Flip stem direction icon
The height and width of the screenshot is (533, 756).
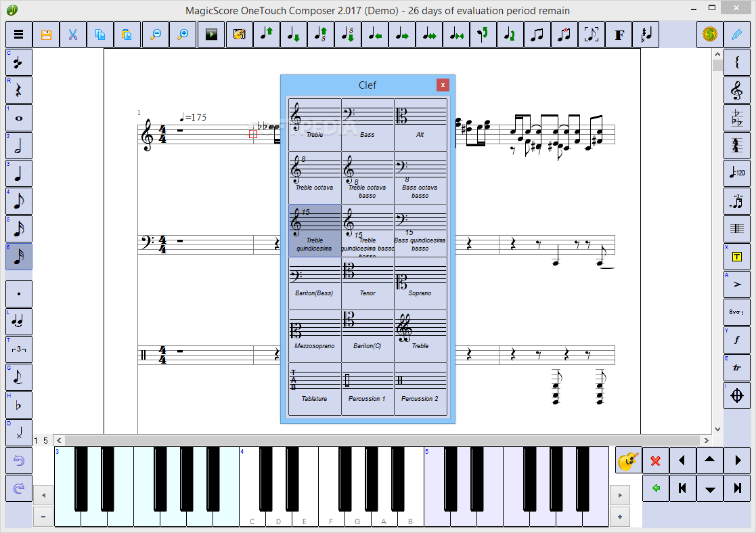coord(483,35)
